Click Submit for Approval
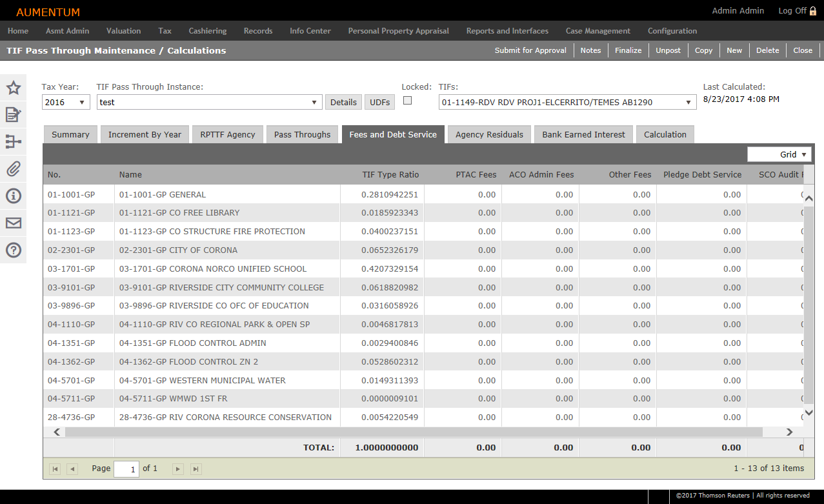Screen dimensions: 824x504 click(530, 50)
